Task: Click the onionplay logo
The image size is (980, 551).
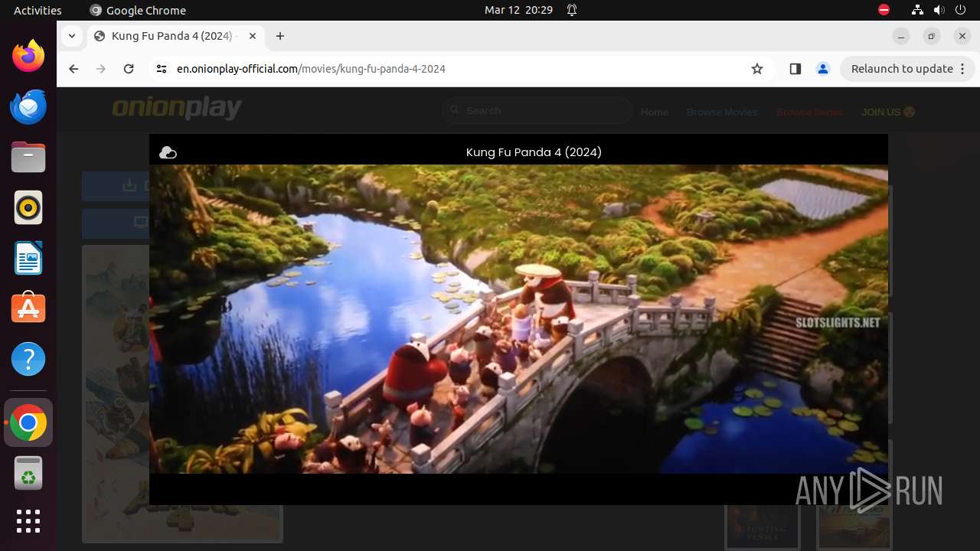Action: pos(177,109)
